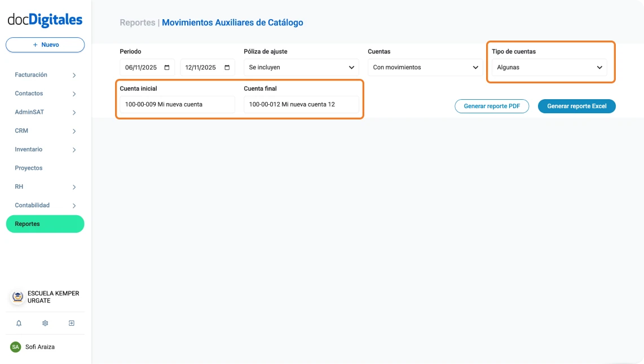Click the Cuenta inicial input field
Viewport: 644px width, 364px height.
click(177, 104)
